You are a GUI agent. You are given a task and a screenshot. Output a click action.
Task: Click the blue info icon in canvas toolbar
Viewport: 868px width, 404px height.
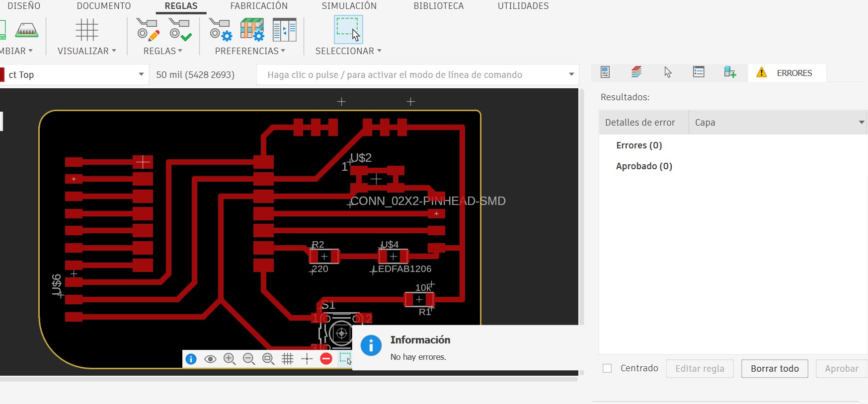(191, 359)
